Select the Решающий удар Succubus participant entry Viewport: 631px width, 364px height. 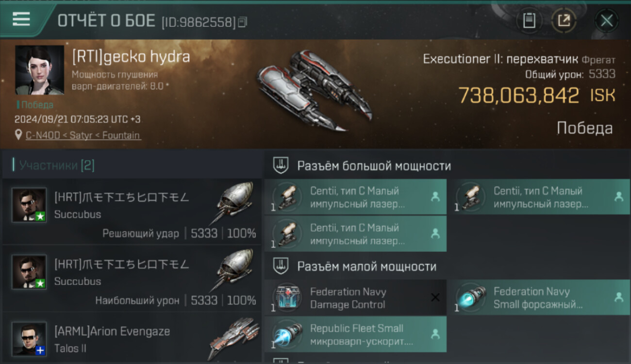coord(132,212)
